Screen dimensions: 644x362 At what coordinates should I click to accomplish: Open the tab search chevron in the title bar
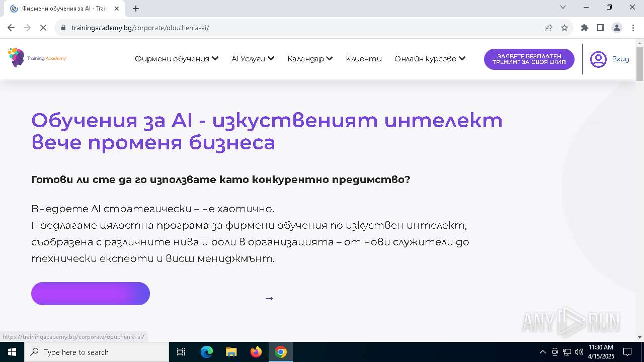pyautogui.click(x=563, y=7)
